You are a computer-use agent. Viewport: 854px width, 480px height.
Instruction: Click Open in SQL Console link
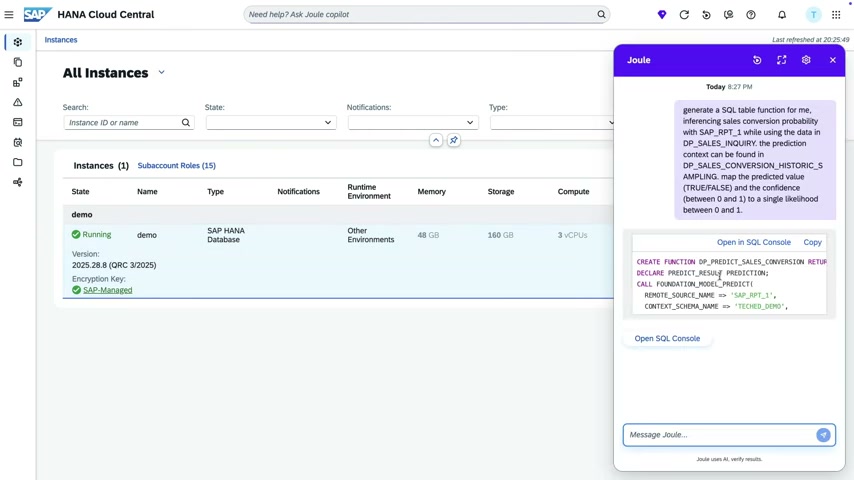(x=753, y=242)
